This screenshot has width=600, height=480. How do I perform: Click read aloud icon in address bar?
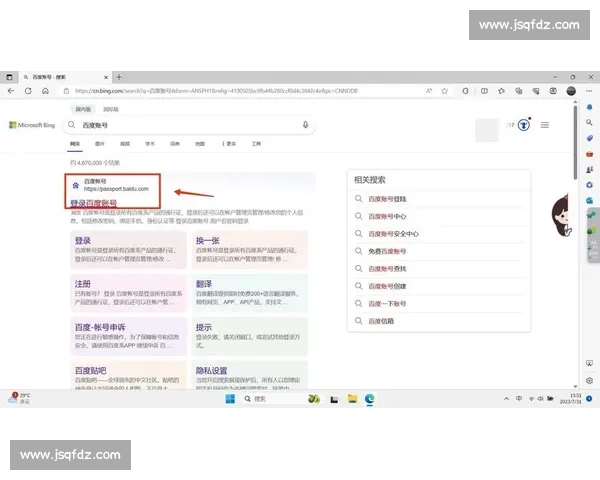(x=429, y=91)
